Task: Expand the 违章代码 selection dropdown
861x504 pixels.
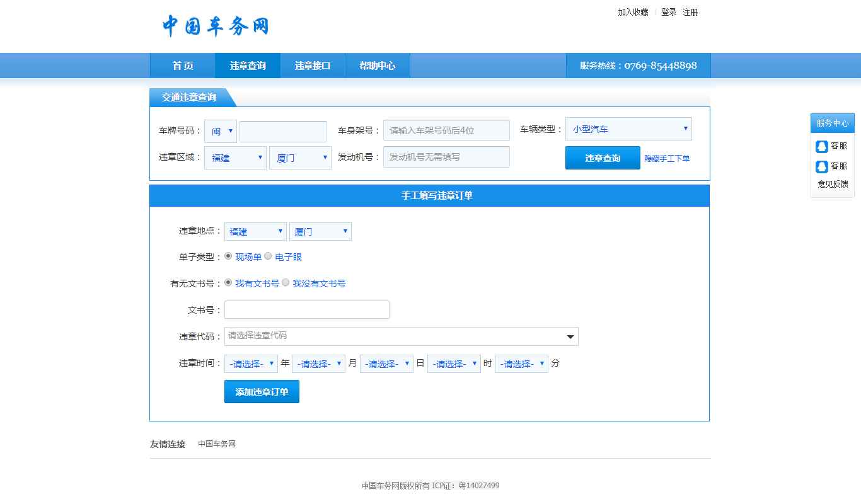Action: pyautogui.click(x=401, y=336)
